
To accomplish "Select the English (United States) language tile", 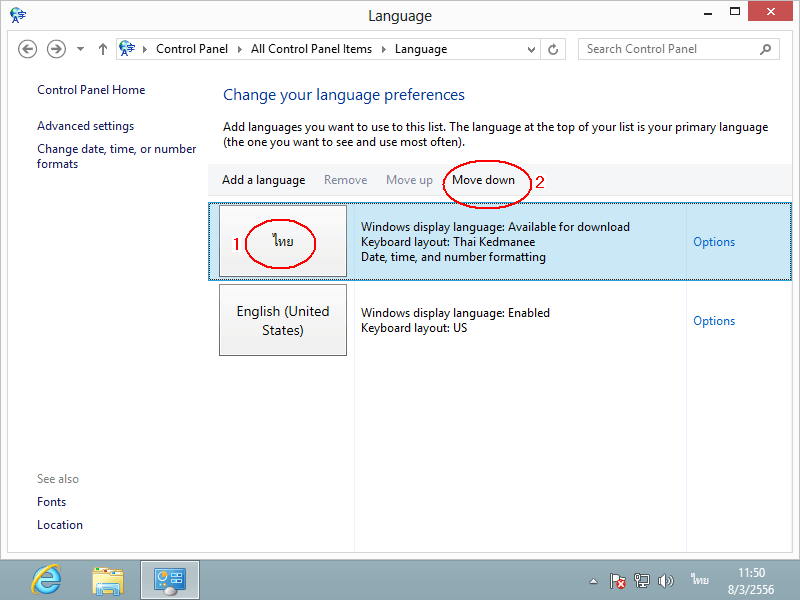I will [283, 320].
